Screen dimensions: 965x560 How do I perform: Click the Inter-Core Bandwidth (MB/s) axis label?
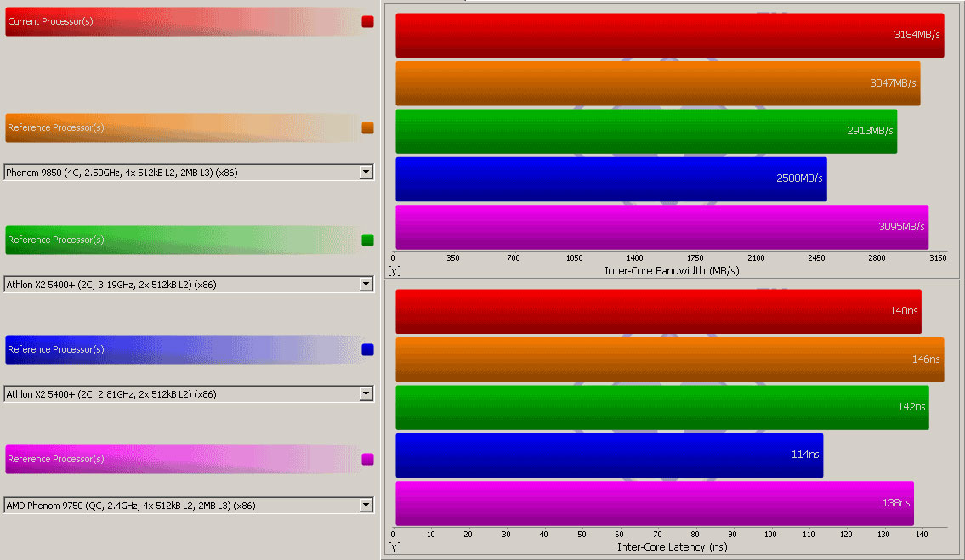pyautogui.click(x=672, y=271)
